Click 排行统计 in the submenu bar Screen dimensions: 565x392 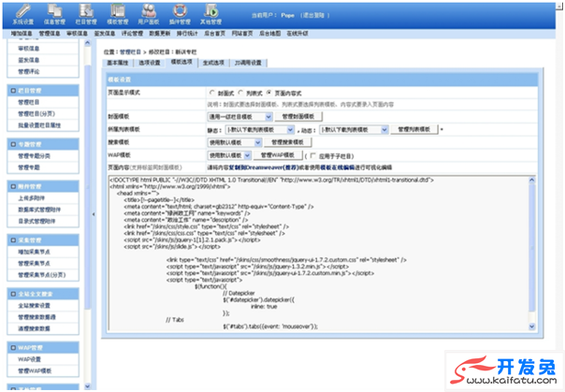[187, 34]
